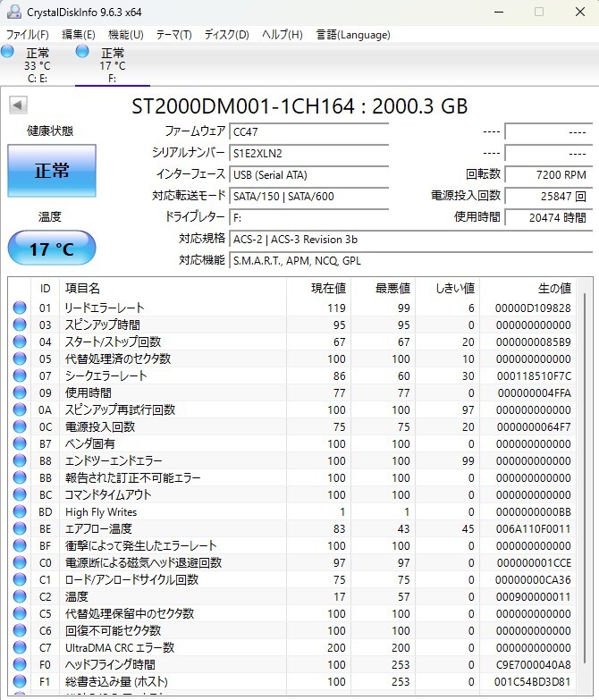Click status circle of row BB 報告された訂正不可能エラー
599x700 pixels.
tap(20, 477)
